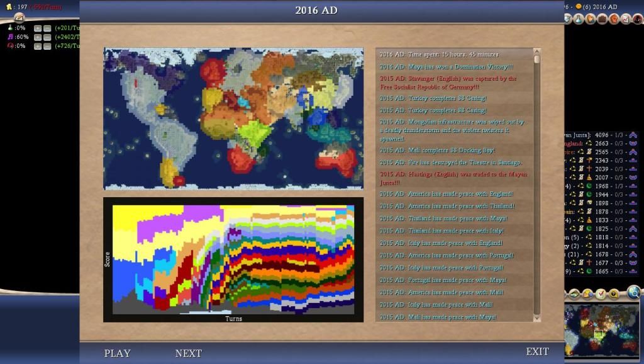Image resolution: width=644 pixels, height=364 pixels.
Task: Open the Info screen chart icon
Action: pos(626,18)
